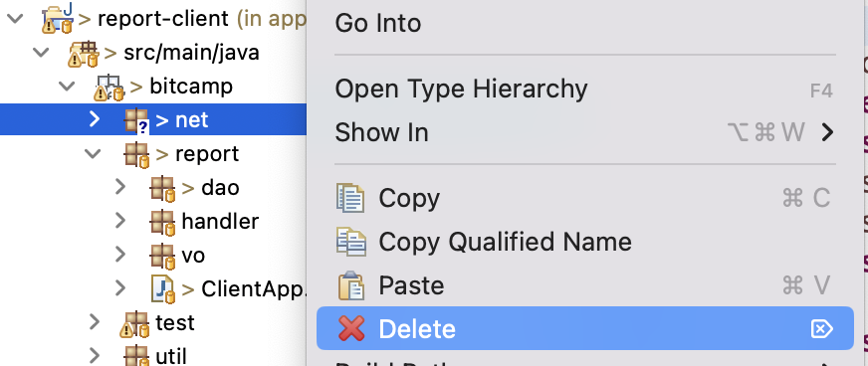Select Open Type Hierarchy

point(584,89)
